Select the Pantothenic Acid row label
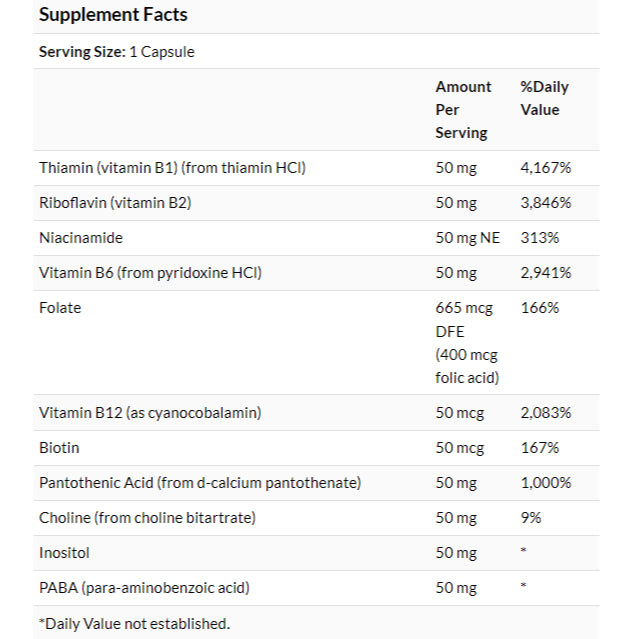Viewport: 639px width, 639px height. click(199, 483)
